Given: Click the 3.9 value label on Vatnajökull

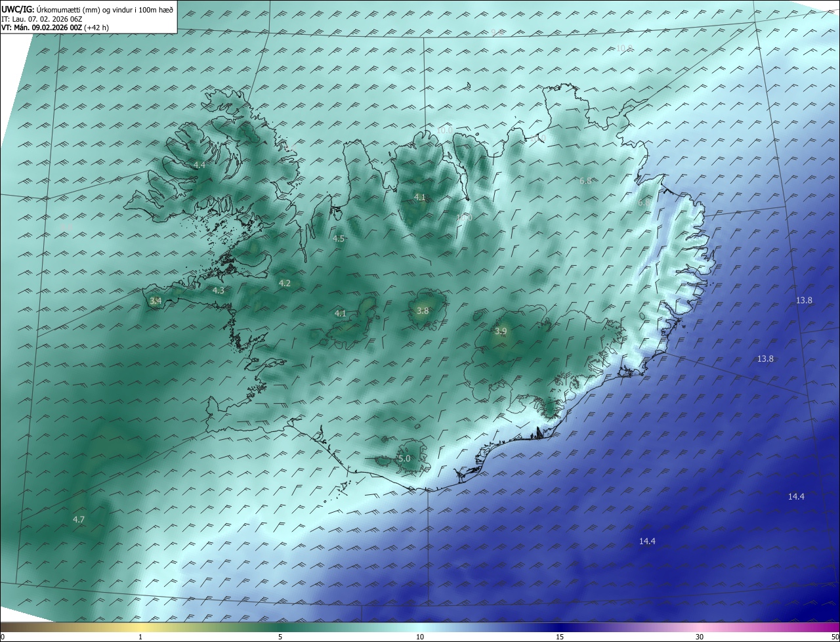Looking at the screenshot, I should [x=501, y=332].
